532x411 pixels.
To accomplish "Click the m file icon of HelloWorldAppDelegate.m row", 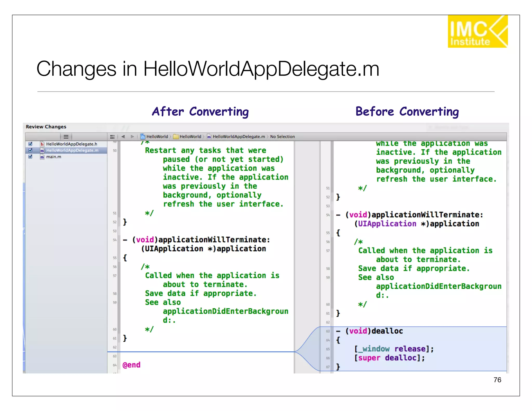I will coord(42,150).
